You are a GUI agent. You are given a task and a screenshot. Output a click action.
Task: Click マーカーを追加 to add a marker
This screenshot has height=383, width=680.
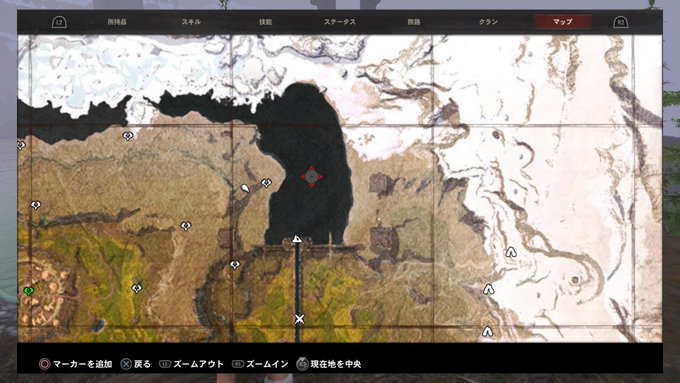[x=76, y=364]
